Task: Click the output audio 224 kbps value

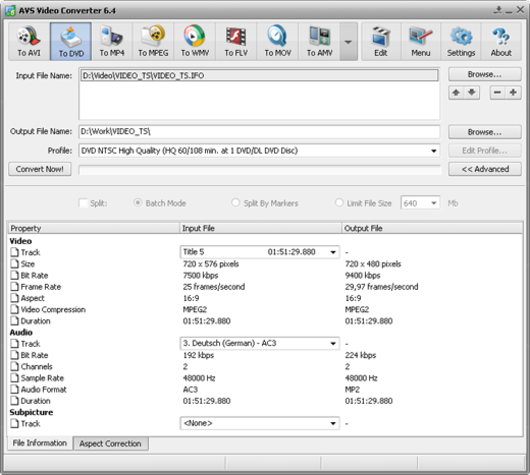Action: coord(360,355)
